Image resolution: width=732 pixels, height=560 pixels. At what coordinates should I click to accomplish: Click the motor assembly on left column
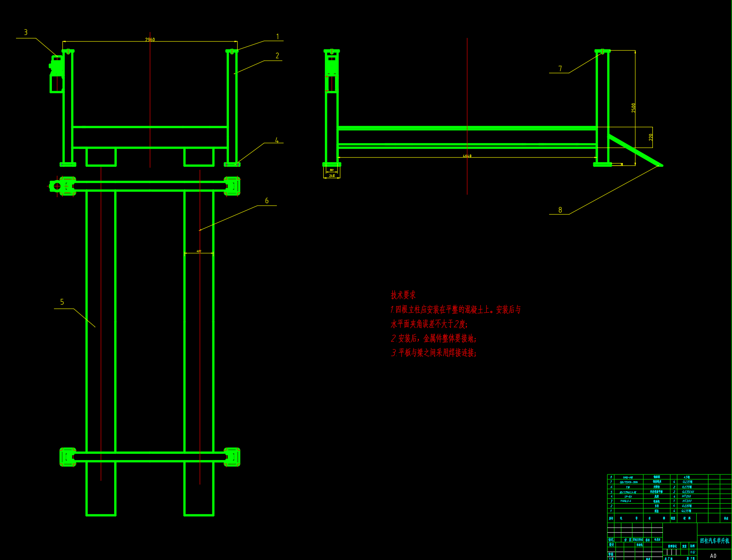click(x=56, y=67)
